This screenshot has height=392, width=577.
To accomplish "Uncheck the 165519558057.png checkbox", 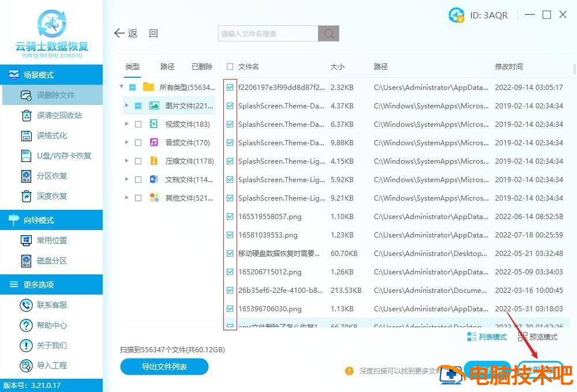I will pos(230,217).
